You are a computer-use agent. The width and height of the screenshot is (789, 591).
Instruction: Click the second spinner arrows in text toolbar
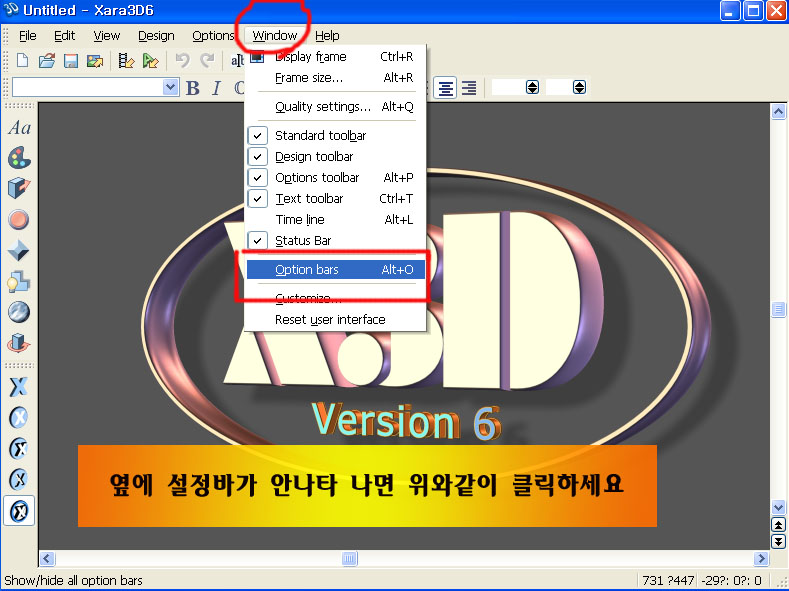coord(580,88)
